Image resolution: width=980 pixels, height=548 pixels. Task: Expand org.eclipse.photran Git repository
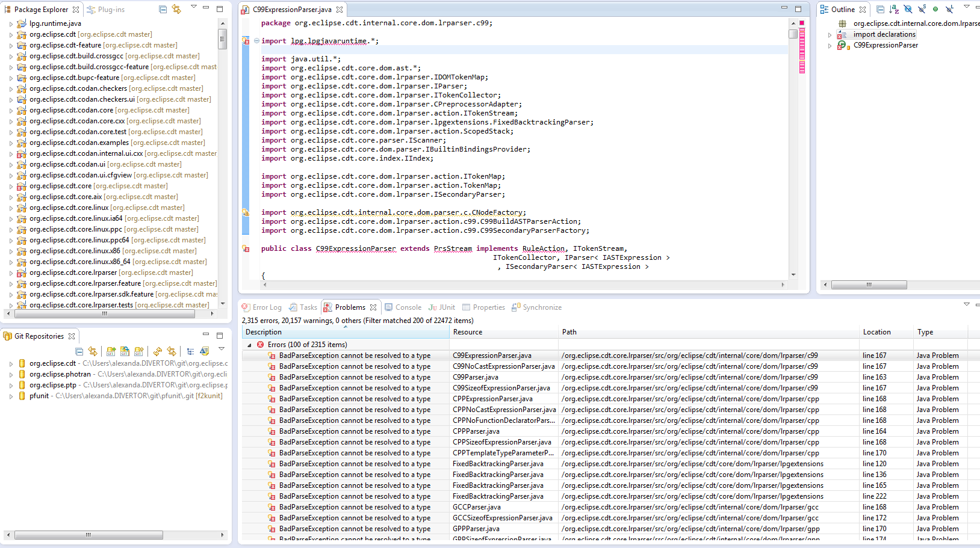11,375
